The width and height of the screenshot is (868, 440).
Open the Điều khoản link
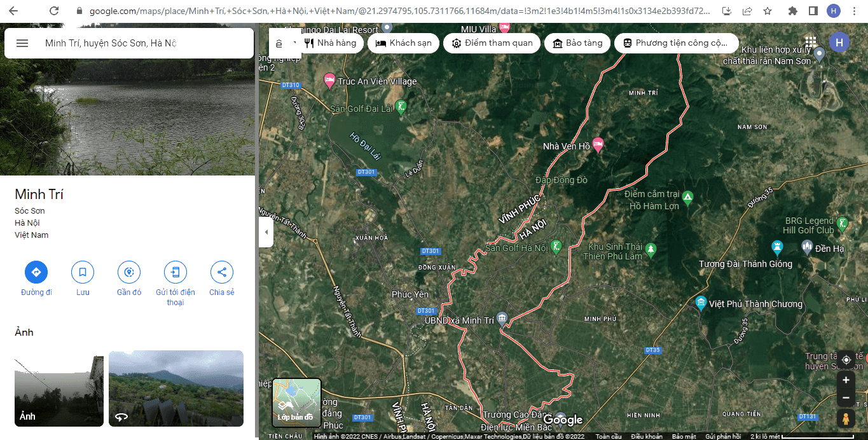pyautogui.click(x=646, y=436)
